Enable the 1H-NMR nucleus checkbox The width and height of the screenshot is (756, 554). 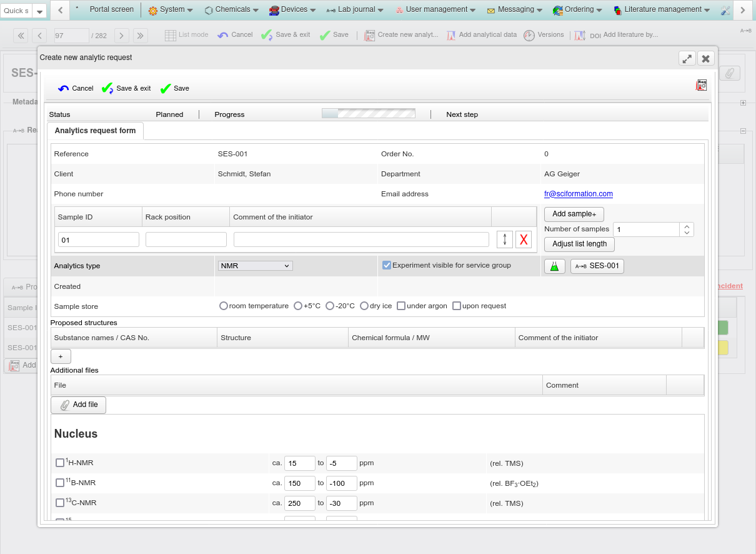pyautogui.click(x=60, y=463)
